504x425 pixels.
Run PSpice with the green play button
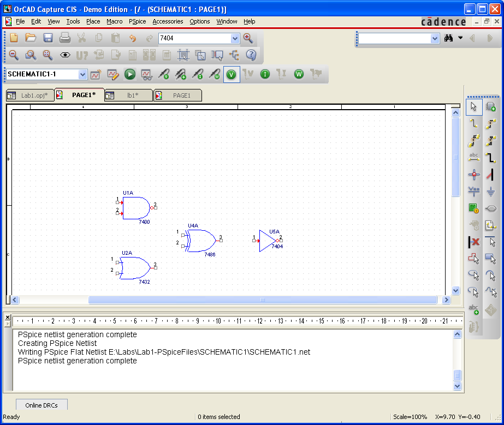coord(130,75)
